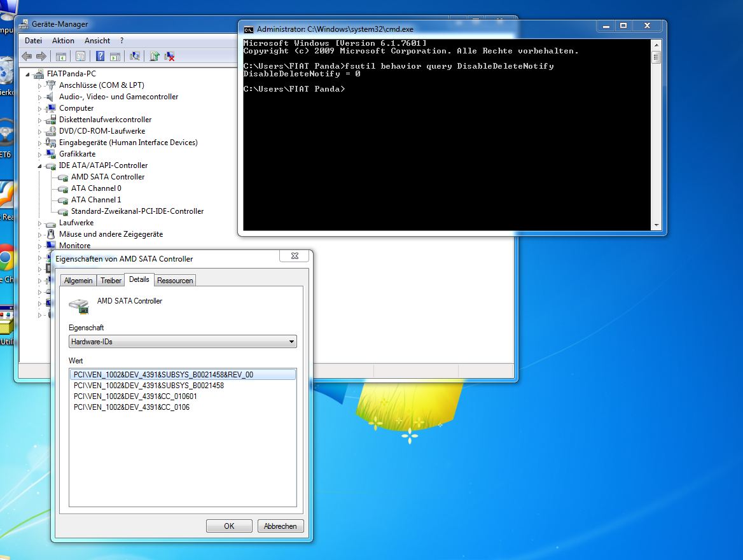Click the Mäuse und andere Zeigegeräte icon
The height and width of the screenshot is (560, 743).
pyautogui.click(x=51, y=234)
